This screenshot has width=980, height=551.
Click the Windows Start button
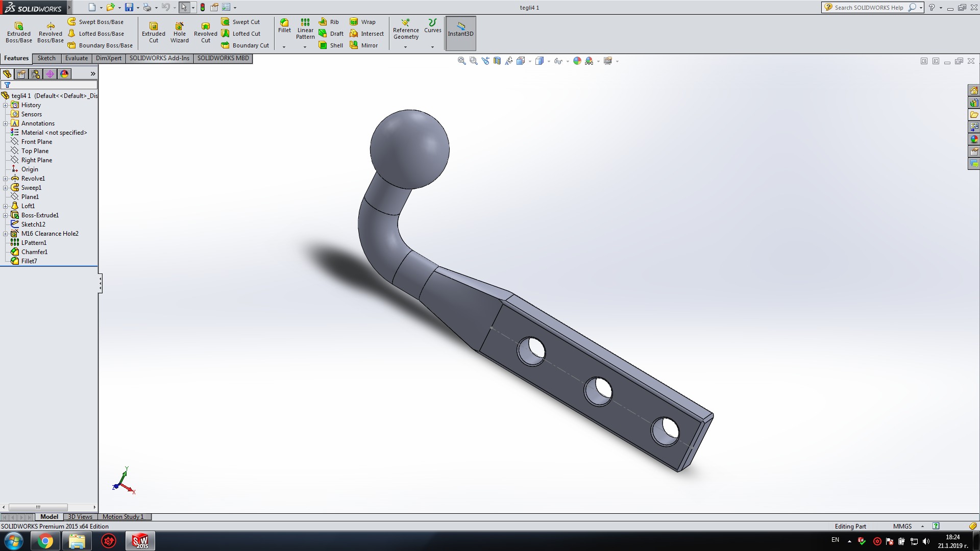pyautogui.click(x=13, y=541)
